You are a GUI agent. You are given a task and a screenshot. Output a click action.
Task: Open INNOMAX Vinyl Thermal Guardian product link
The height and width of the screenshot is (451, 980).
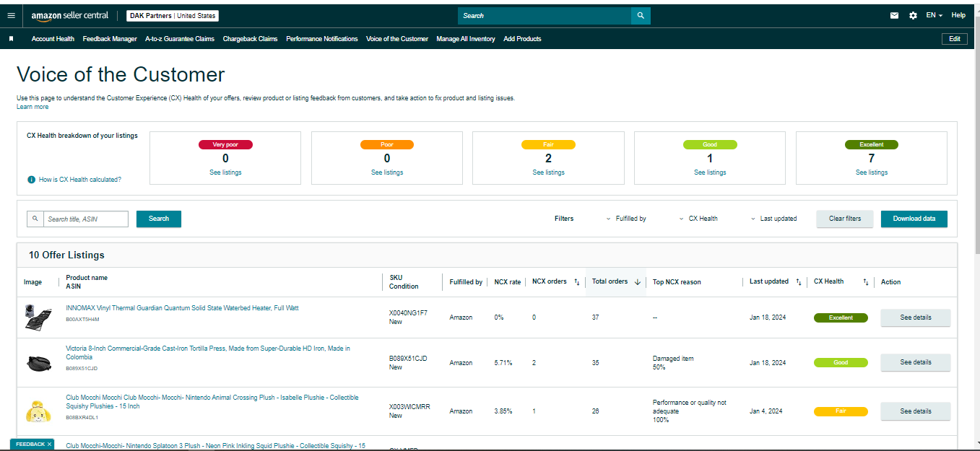[x=182, y=308]
